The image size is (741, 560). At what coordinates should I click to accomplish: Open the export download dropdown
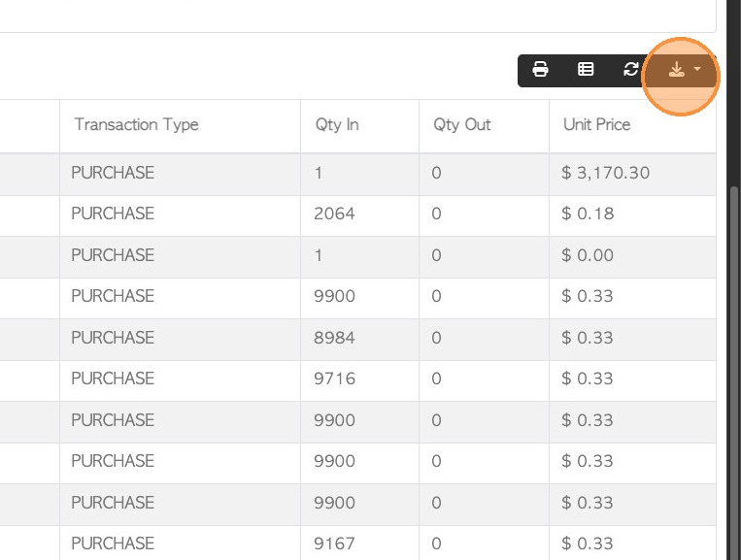tap(684, 70)
